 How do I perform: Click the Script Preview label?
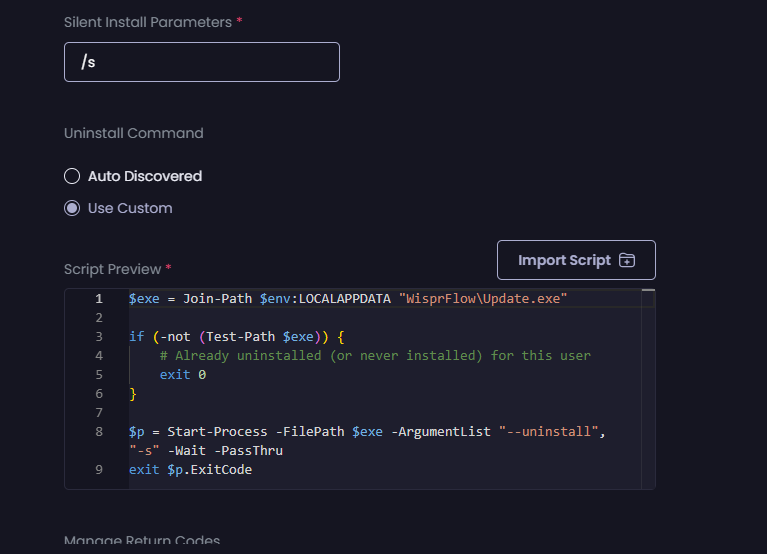click(x=112, y=269)
